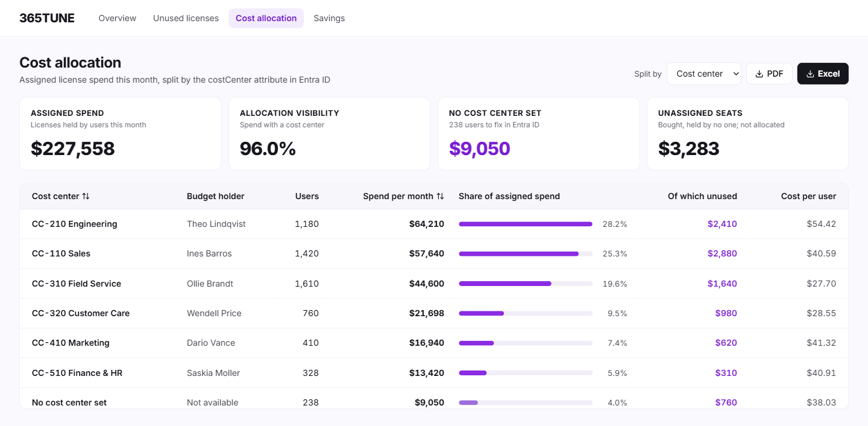Image resolution: width=868 pixels, height=426 pixels.
Task: Select the CC-210 Engineering row name
Action: click(75, 224)
